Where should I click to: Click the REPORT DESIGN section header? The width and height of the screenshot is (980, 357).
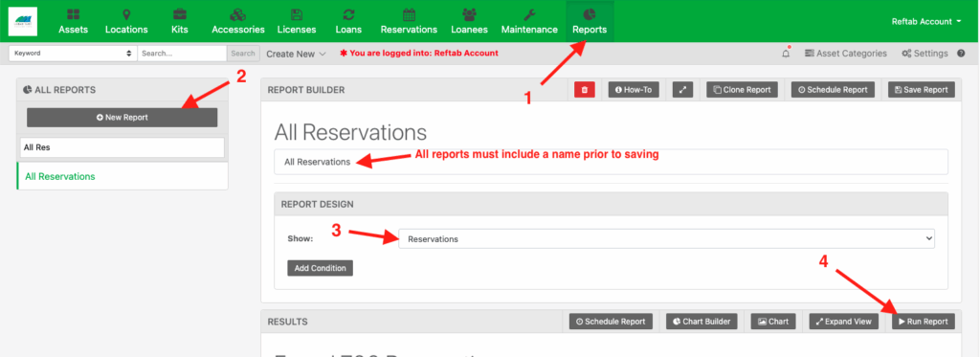click(x=318, y=204)
